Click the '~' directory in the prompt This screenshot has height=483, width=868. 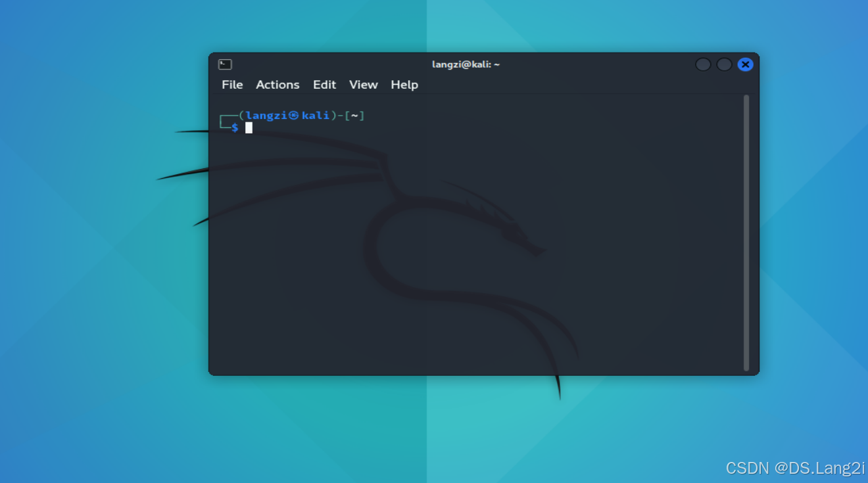coord(354,116)
